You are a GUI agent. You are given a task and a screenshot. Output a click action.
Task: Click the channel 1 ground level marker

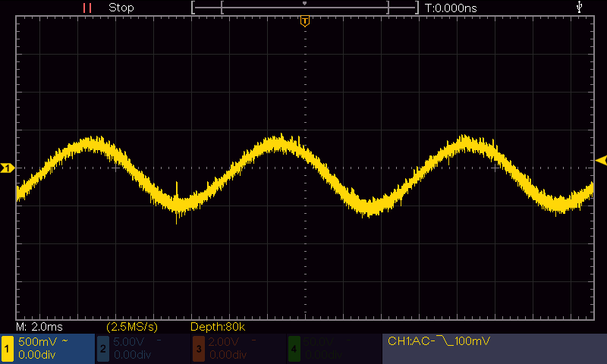(7, 168)
